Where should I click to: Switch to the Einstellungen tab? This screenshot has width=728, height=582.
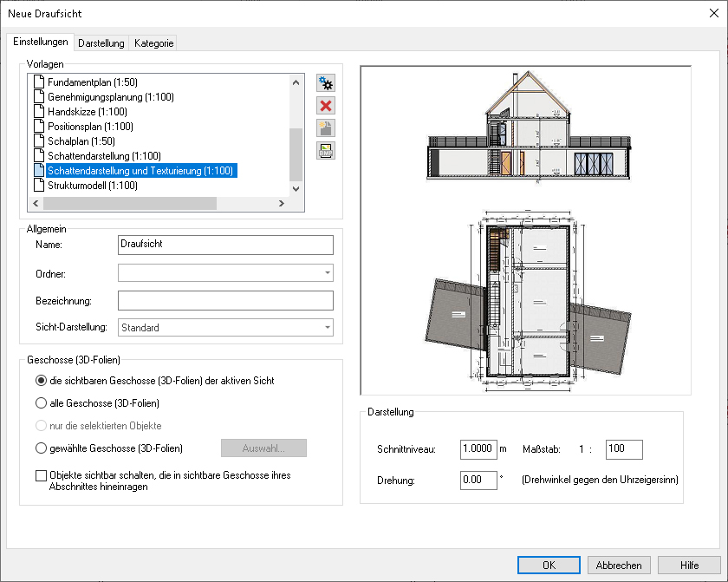[41, 42]
